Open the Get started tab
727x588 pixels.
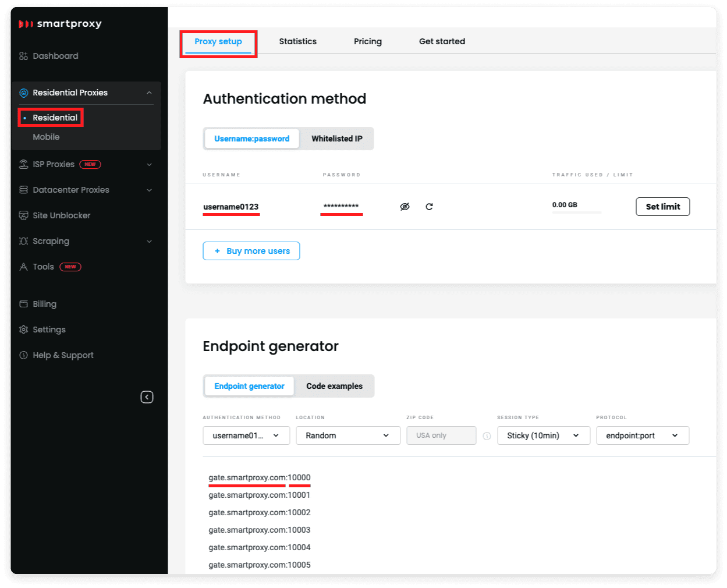pos(442,41)
